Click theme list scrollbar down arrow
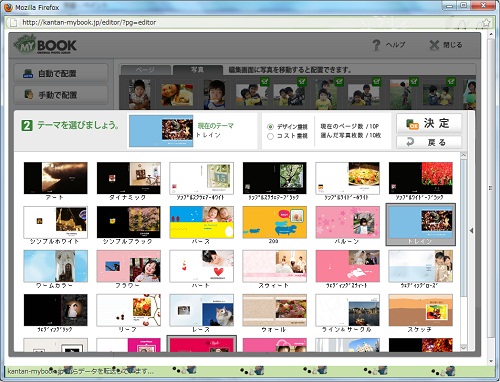The width and height of the screenshot is (500, 382). [x=463, y=348]
